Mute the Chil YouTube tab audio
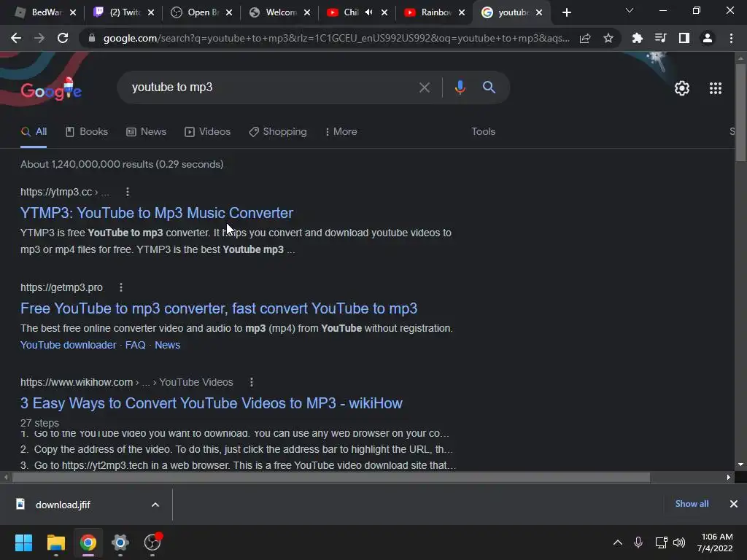 coord(368,12)
